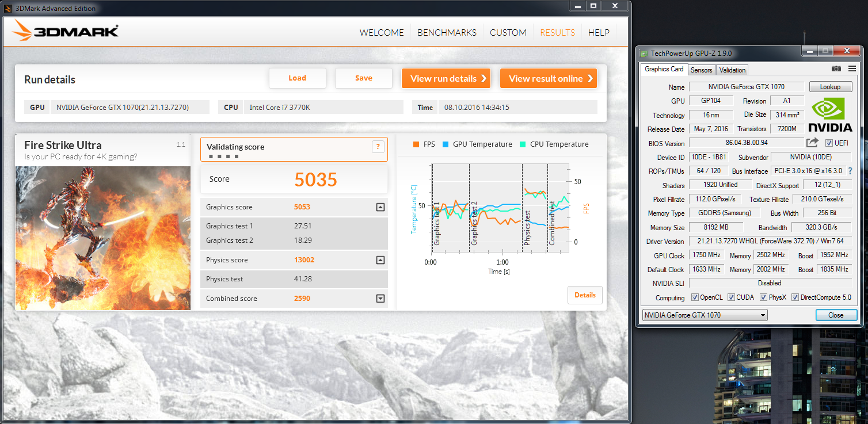Click the Driver Version value field
868x424 pixels.
(770, 242)
